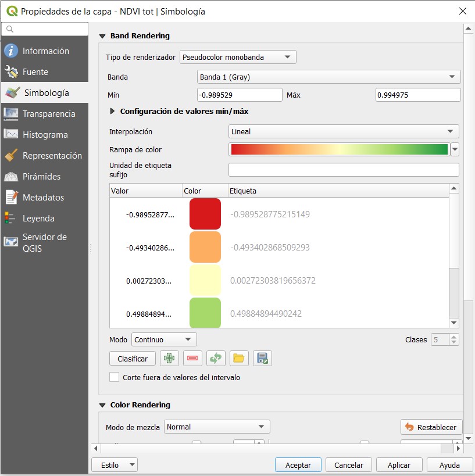Click the Leyenda icon
The image size is (475, 476).
tap(10, 219)
